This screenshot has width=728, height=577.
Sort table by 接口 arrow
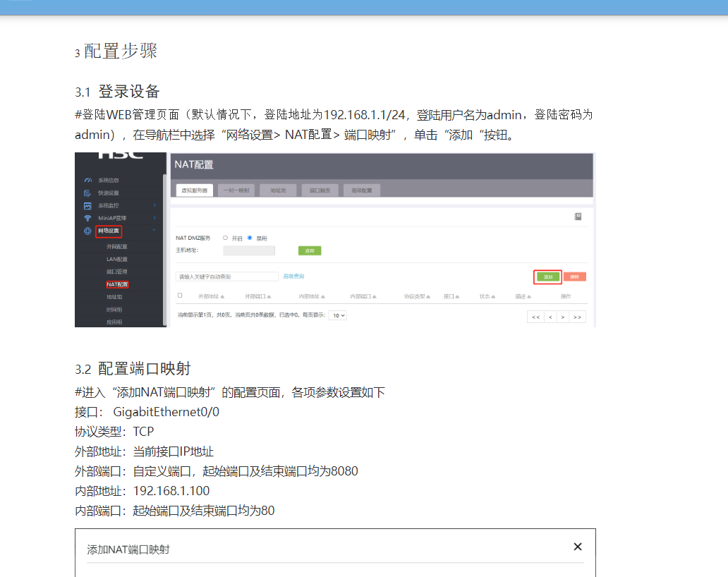[x=457, y=297]
